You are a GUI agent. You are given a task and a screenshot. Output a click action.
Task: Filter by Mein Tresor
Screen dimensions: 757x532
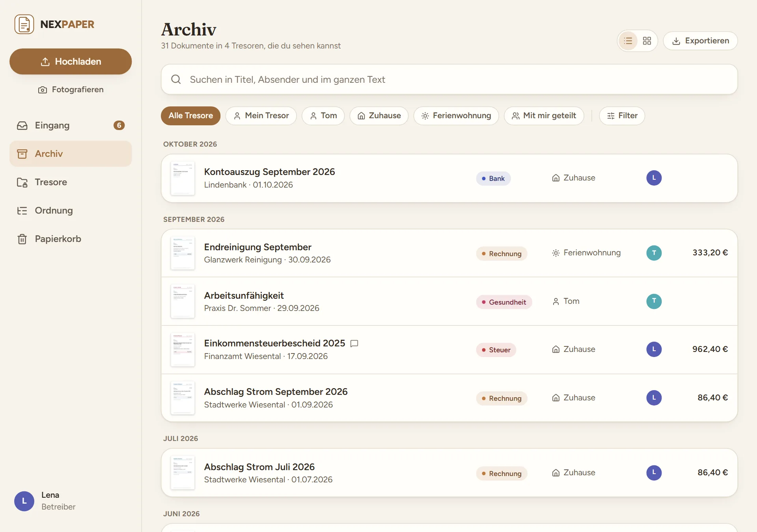pos(261,115)
